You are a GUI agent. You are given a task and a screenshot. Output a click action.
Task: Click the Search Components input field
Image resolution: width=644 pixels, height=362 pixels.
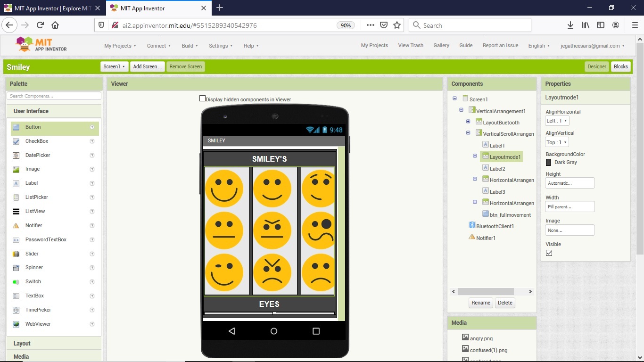click(x=54, y=96)
